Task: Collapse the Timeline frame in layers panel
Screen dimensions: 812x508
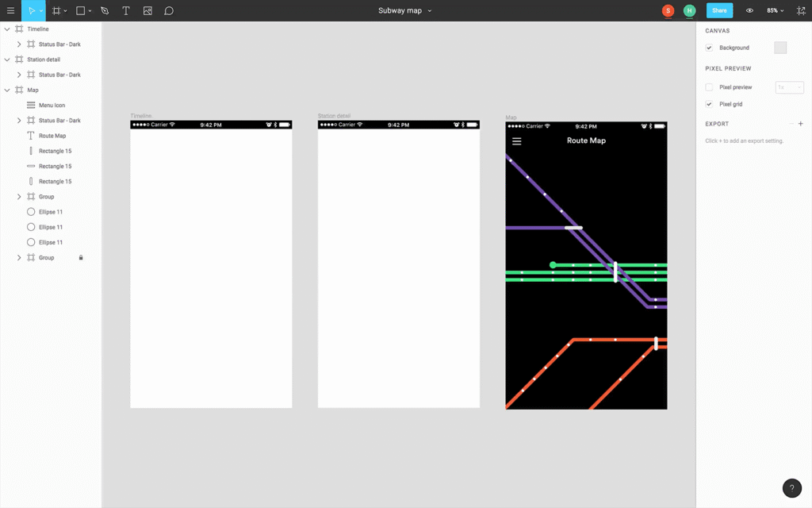Action: point(6,29)
